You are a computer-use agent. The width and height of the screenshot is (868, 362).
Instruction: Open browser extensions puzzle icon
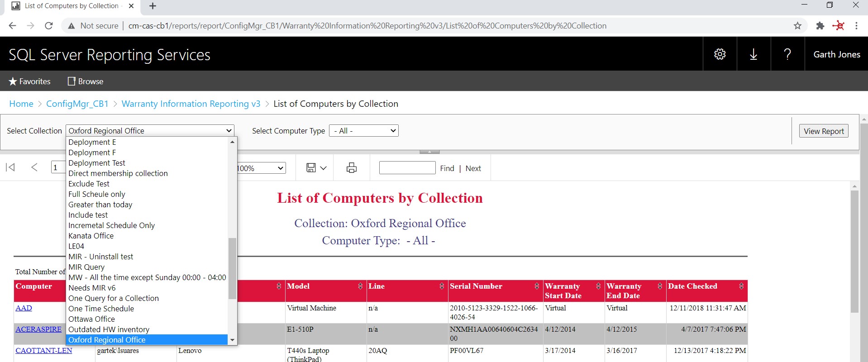(820, 26)
